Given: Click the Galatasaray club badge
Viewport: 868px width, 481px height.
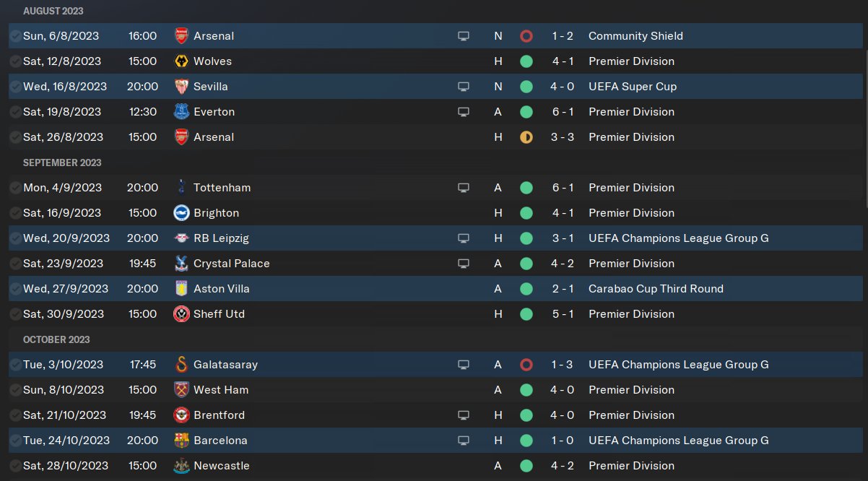Looking at the screenshot, I should tap(181, 365).
